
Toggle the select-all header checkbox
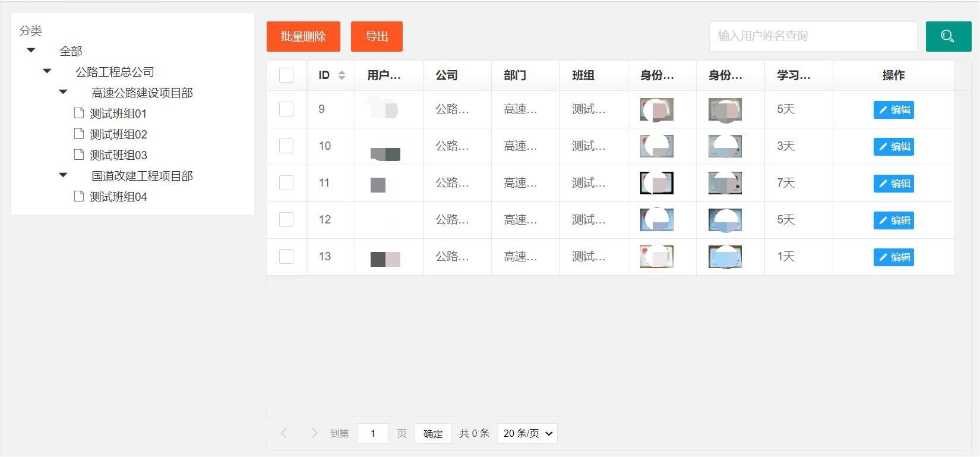286,75
